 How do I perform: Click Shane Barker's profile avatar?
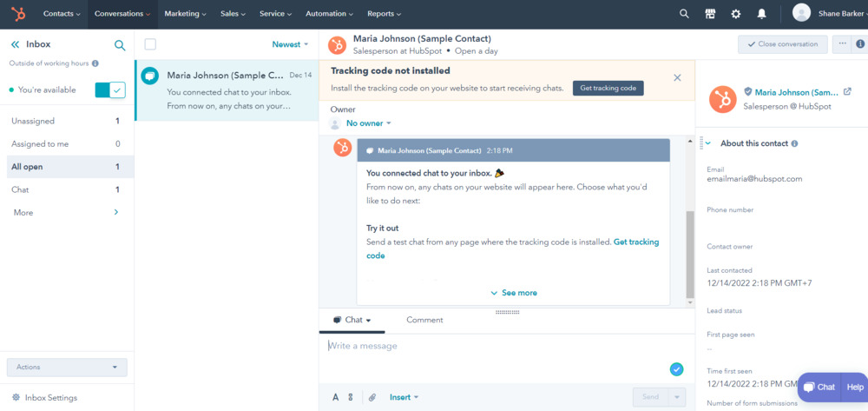click(801, 13)
